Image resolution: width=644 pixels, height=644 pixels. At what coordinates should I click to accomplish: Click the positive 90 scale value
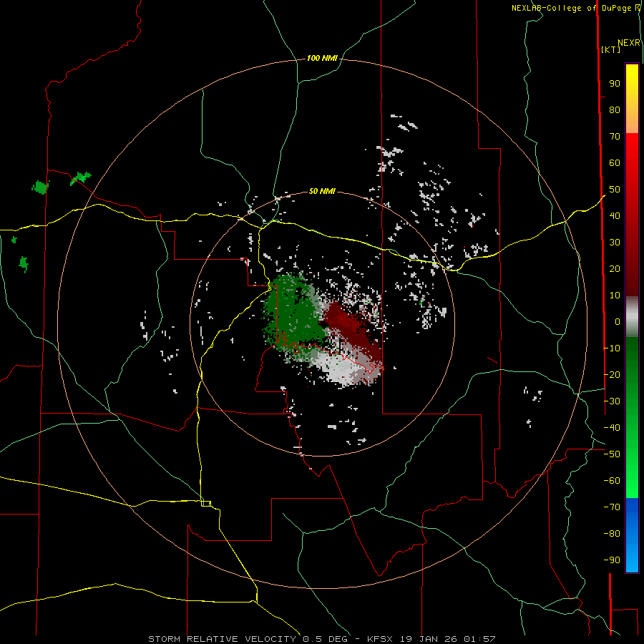coord(615,84)
